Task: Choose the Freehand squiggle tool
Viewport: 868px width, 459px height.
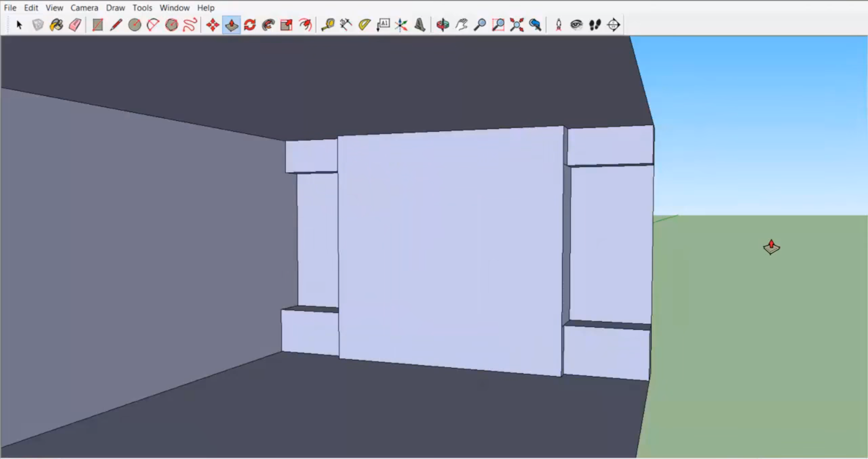Action: pos(190,25)
